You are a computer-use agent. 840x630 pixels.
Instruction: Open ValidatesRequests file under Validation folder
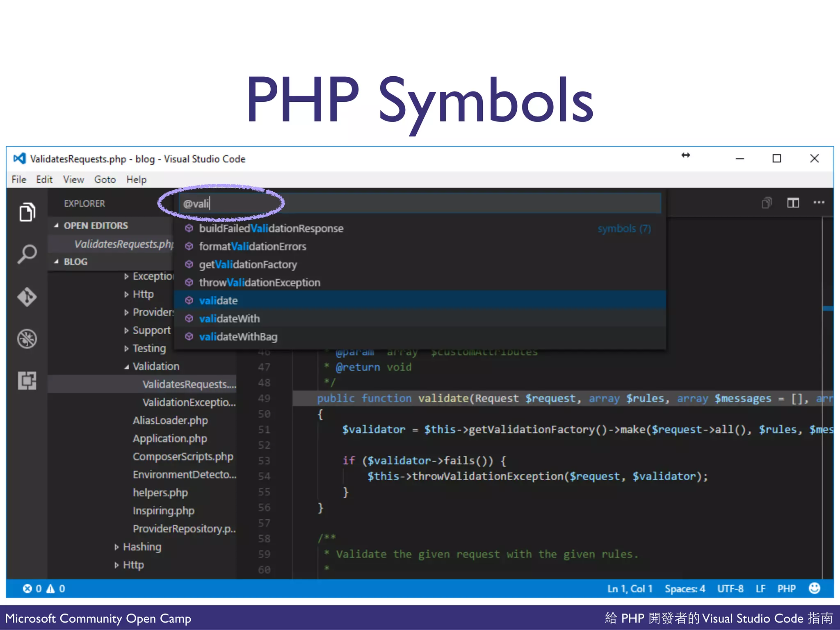pyautogui.click(x=189, y=384)
